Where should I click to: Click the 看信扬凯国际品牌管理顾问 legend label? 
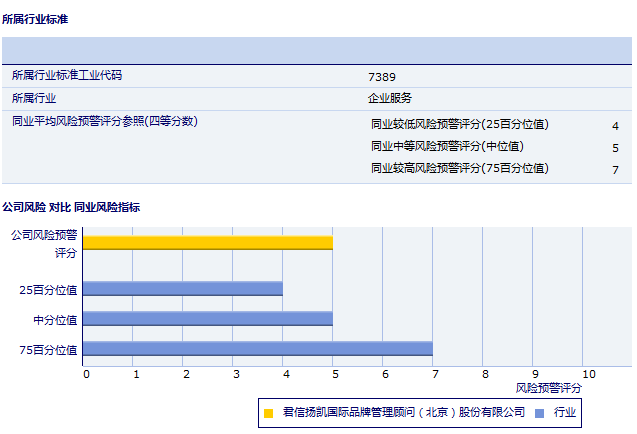coord(403,412)
